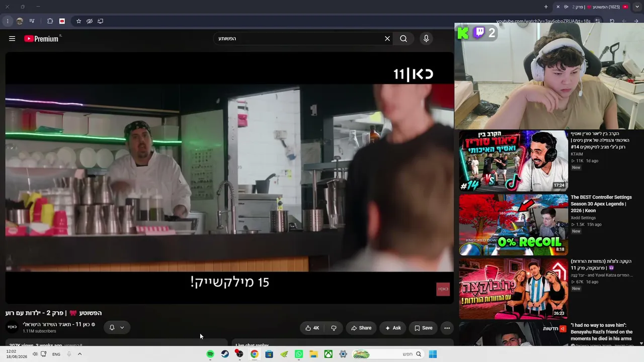This screenshot has width=644, height=362.
Task: Clear the YouTube search box text
Action: tap(387, 39)
